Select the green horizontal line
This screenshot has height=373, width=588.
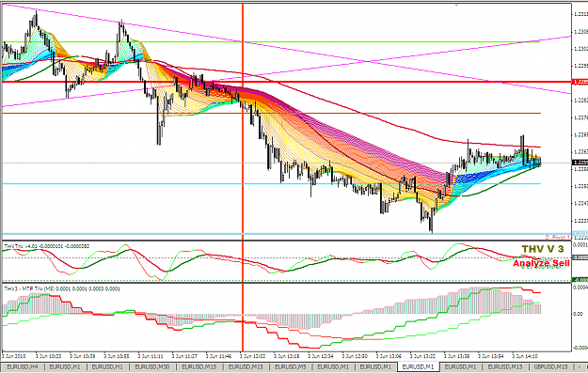pyautogui.click(x=272, y=42)
